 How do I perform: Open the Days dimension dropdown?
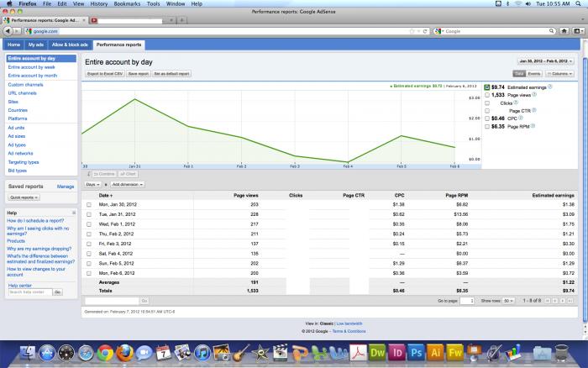(92, 185)
